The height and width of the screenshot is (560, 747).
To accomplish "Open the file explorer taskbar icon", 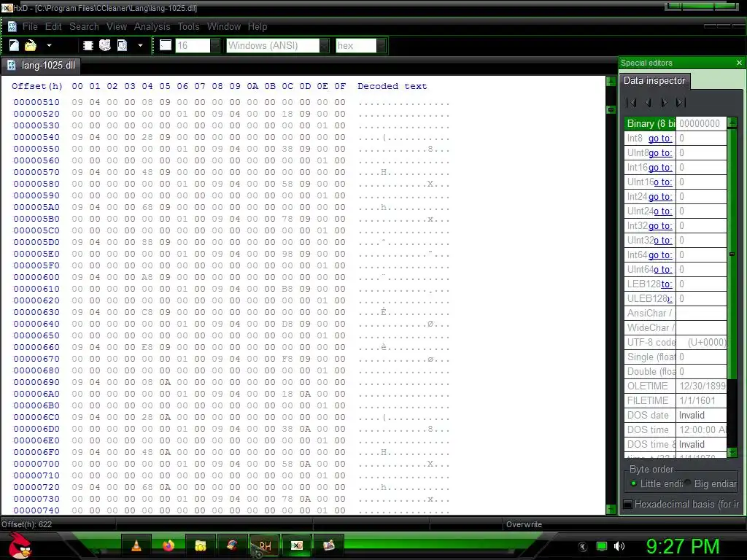I will 201,545.
